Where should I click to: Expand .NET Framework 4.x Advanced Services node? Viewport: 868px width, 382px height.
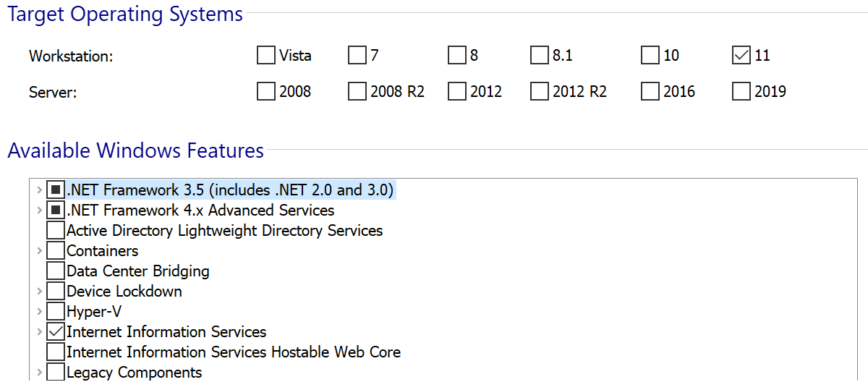[x=39, y=211]
